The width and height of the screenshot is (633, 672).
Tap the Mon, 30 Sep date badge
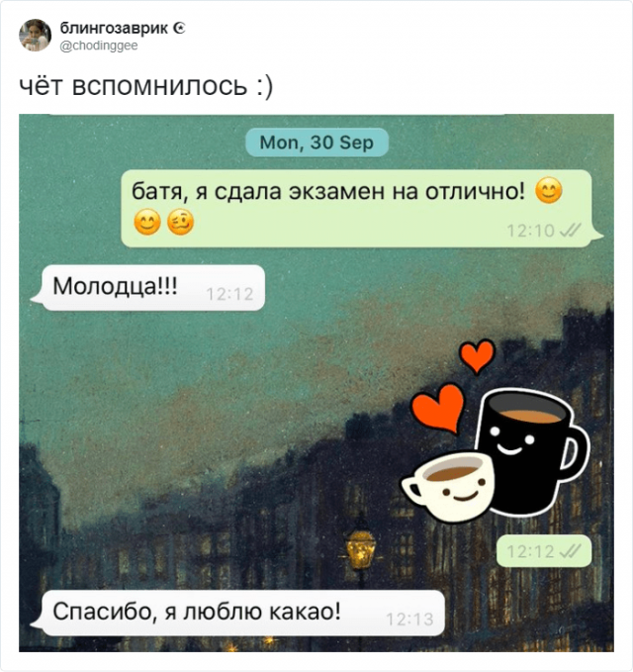tap(316, 143)
